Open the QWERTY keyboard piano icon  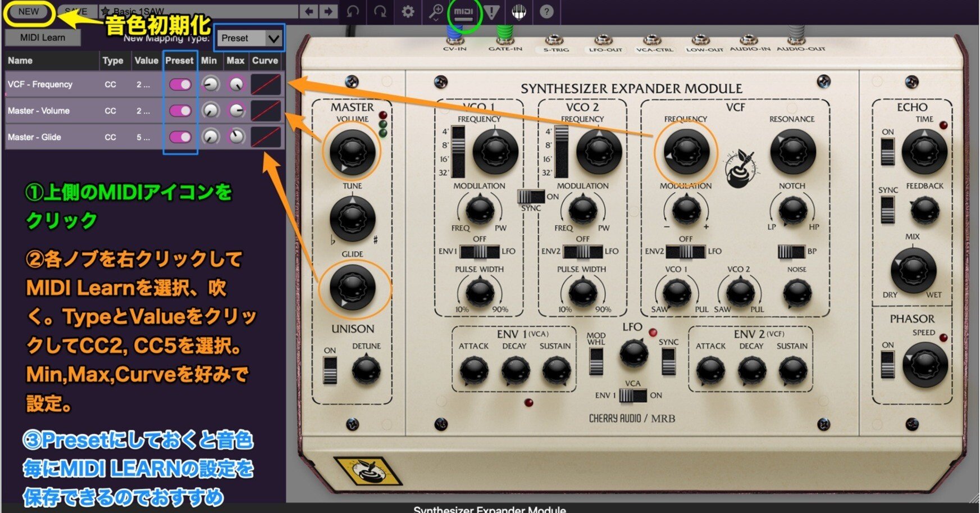coord(518,11)
